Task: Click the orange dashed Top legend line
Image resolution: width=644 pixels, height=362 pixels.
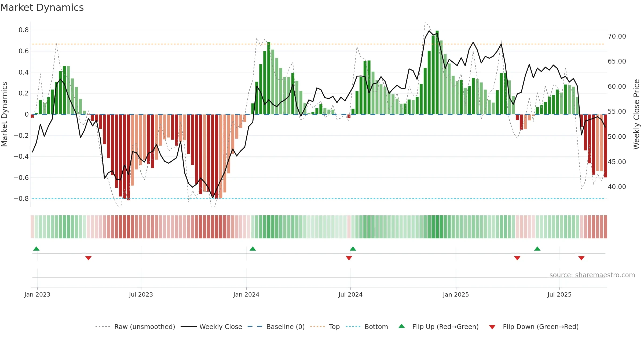Action: [317, 327]
